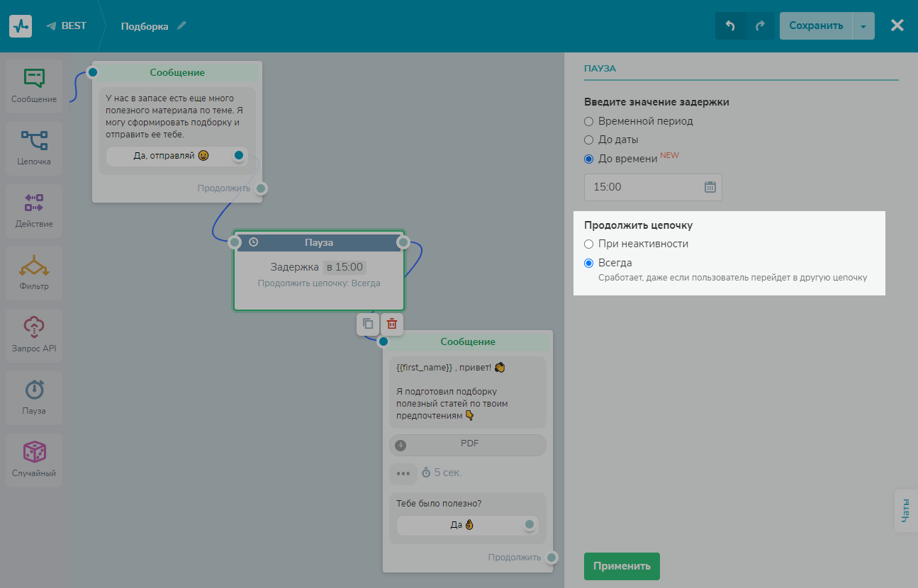Select the До даты radio option
Viewport: 918px width, 588px height.
(588, 140)
